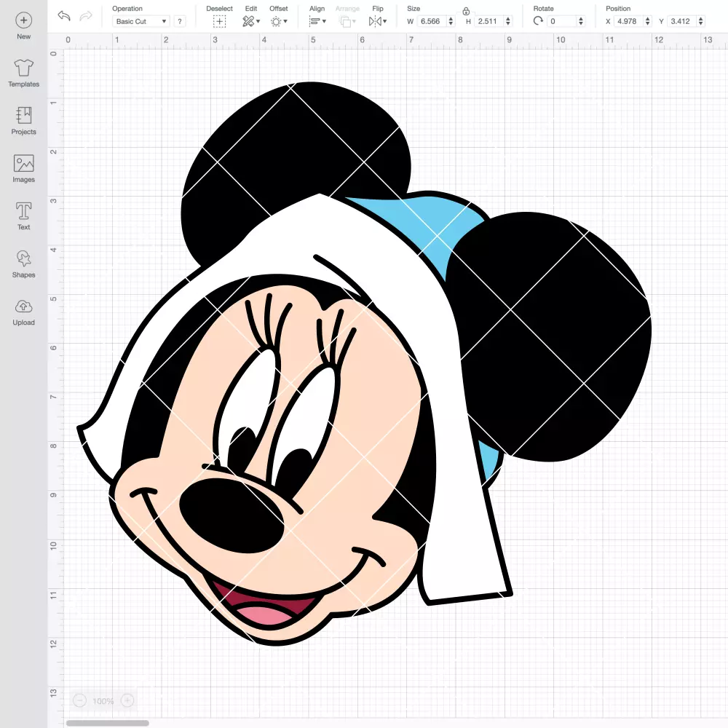Adjust the height stepper arrows

click(x=508, y=21)
